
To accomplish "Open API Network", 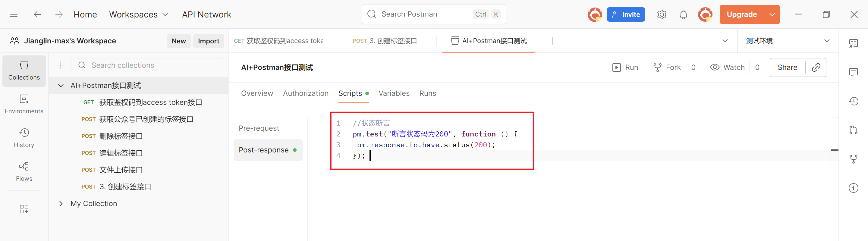I will pyautogui.click(x=206, y=14).
